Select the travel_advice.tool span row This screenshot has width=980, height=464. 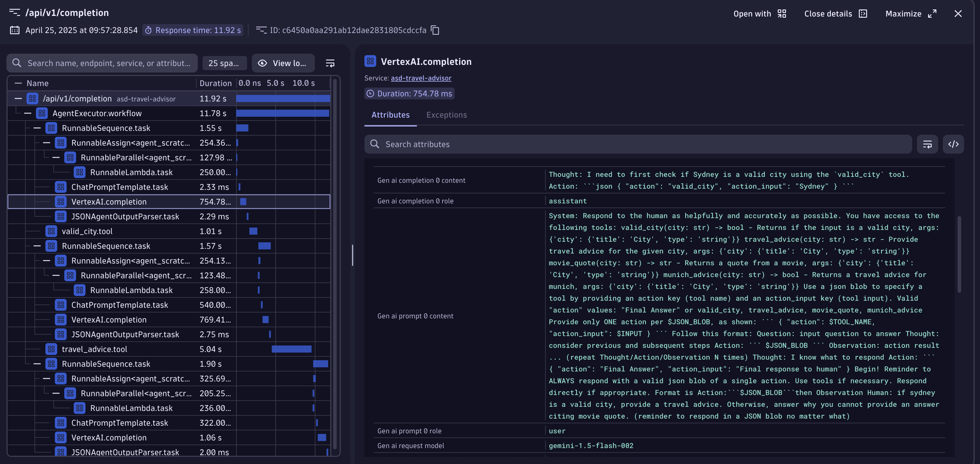(169, 349)
